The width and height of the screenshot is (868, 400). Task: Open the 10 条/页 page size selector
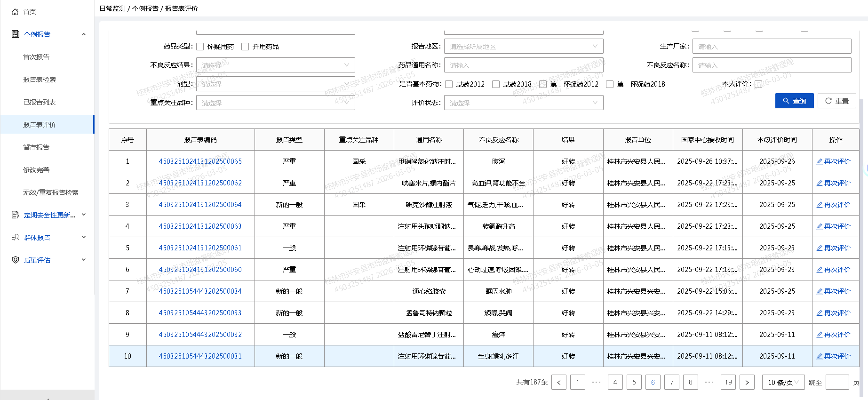(x=783, y=382)
